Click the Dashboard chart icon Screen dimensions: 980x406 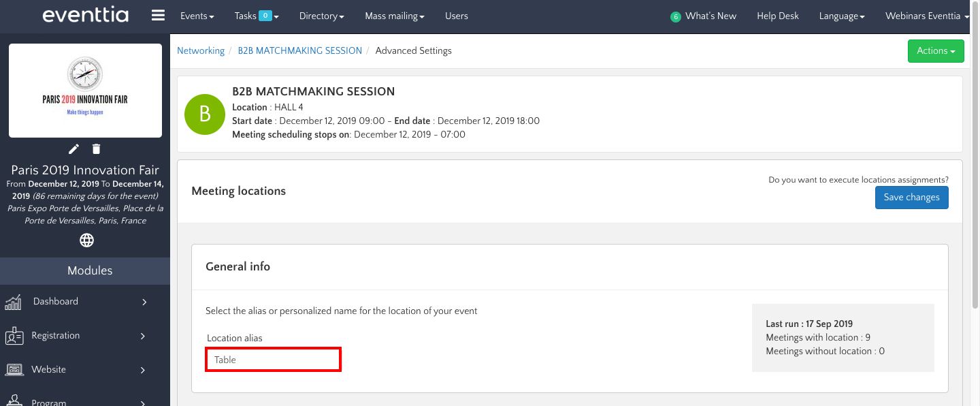tap(14, 302)
